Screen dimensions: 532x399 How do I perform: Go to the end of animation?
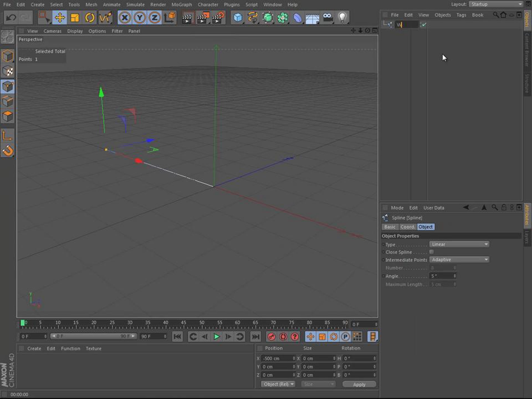point(255,337)
